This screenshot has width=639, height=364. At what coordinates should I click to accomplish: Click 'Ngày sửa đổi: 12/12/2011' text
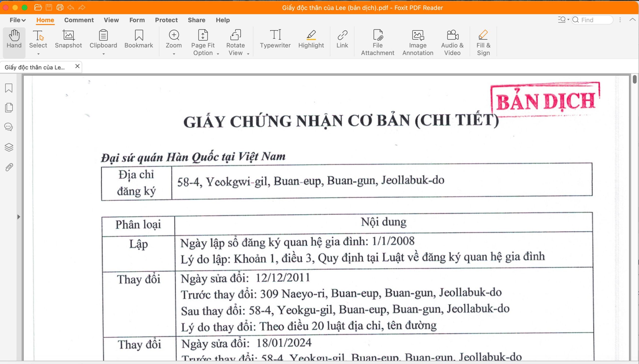pyautogui.click(x=245, y=278)
